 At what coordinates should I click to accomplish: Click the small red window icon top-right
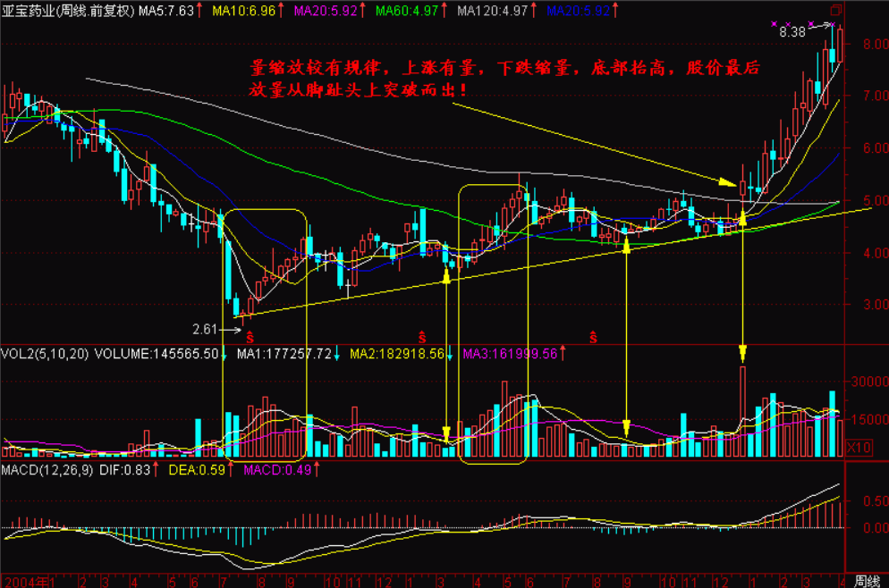tap(836, 10)
